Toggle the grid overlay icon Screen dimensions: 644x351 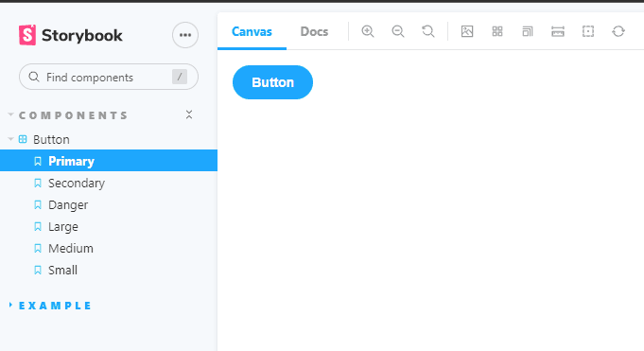click(x=497, y=31)
